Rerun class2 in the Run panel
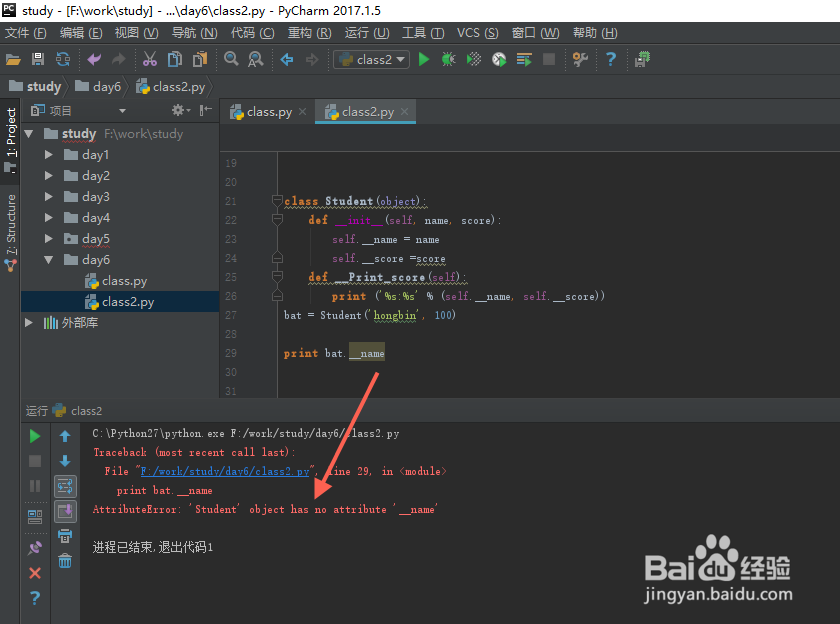 (35, 436)
